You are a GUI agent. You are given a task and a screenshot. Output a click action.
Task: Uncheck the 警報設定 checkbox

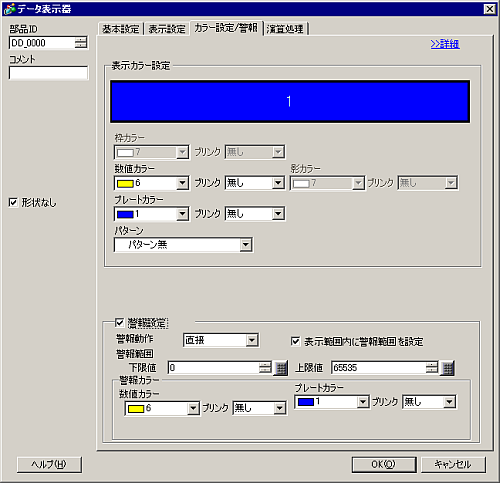point(119,322)
